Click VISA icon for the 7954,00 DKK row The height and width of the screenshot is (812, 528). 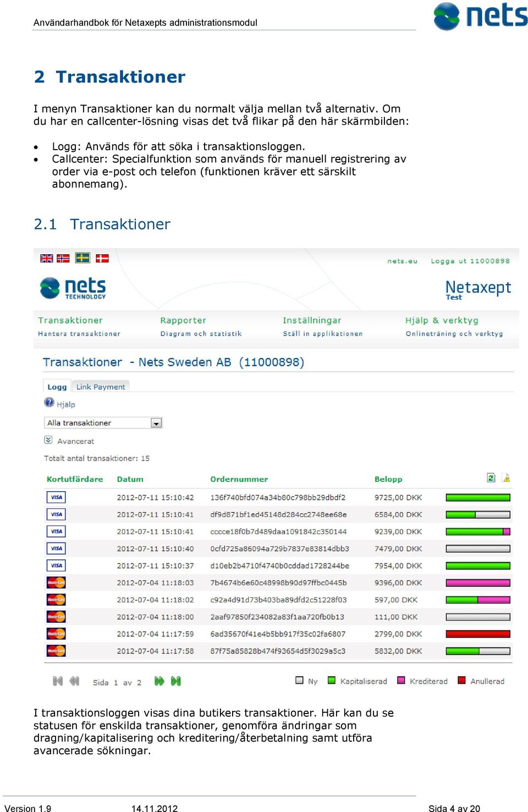tap(56, 566)
